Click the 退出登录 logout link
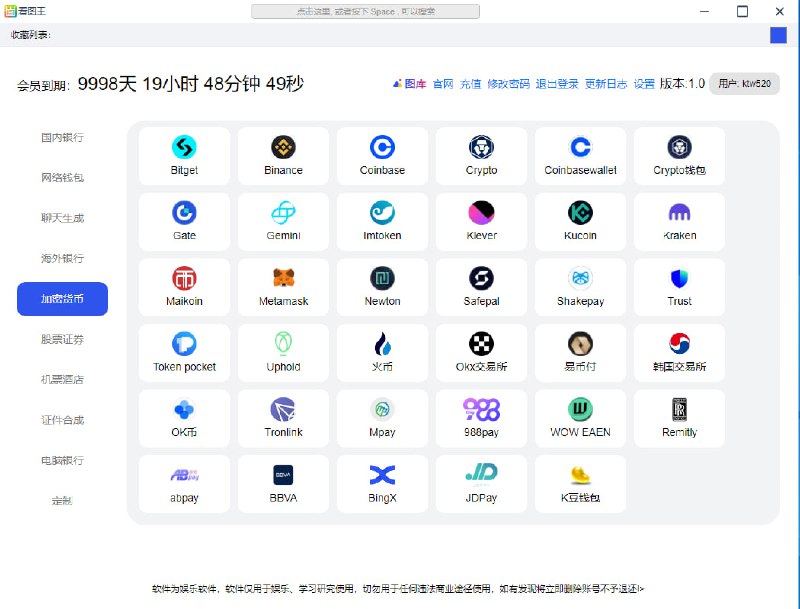The height and width of the screenshot is (609, 800). [557, 84]
